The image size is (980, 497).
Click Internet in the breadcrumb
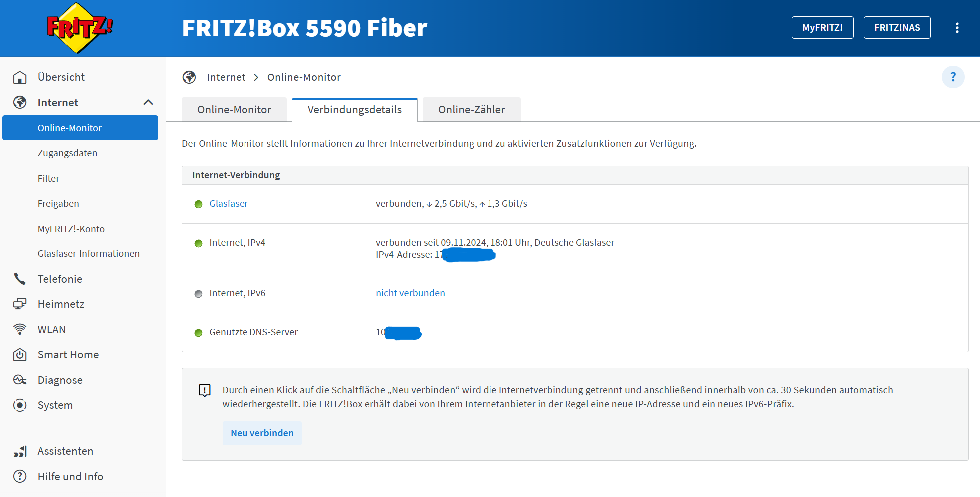coord(226,77)
